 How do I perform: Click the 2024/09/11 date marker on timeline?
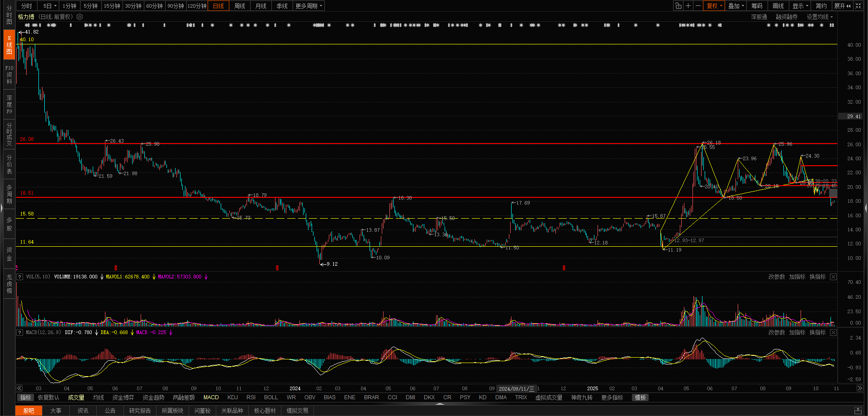coord(516,389)
